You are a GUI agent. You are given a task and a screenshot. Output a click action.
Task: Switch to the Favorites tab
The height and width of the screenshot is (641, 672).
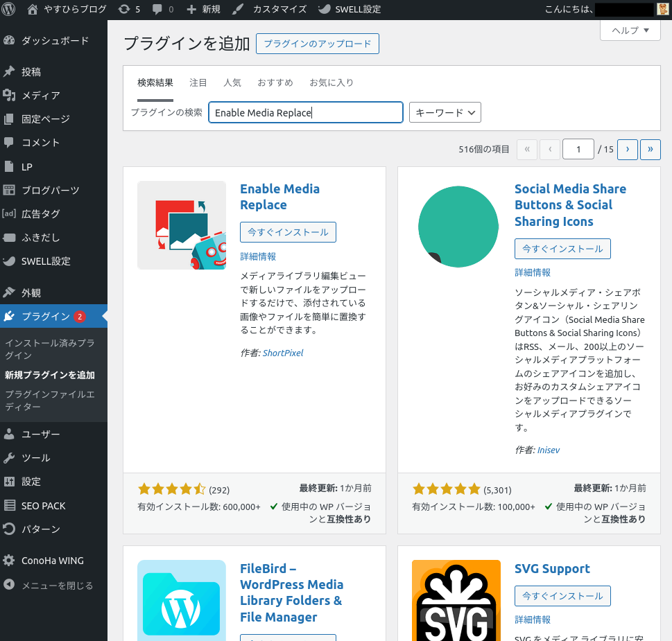[331, 82]
